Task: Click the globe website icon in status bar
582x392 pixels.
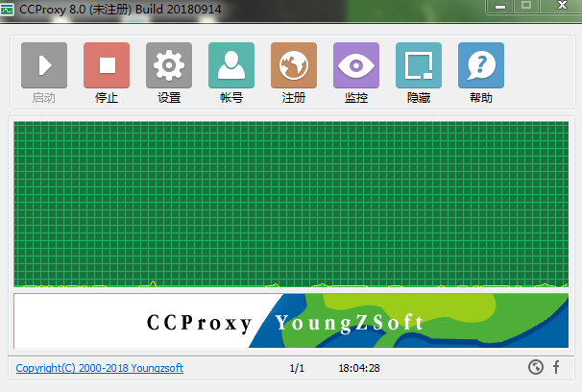Action: point(536,367)
